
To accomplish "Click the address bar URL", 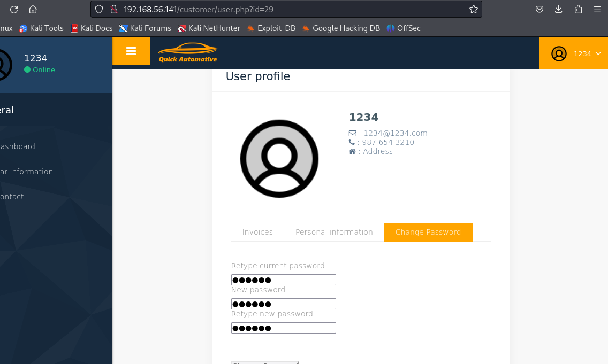I will tap(199, 9).
